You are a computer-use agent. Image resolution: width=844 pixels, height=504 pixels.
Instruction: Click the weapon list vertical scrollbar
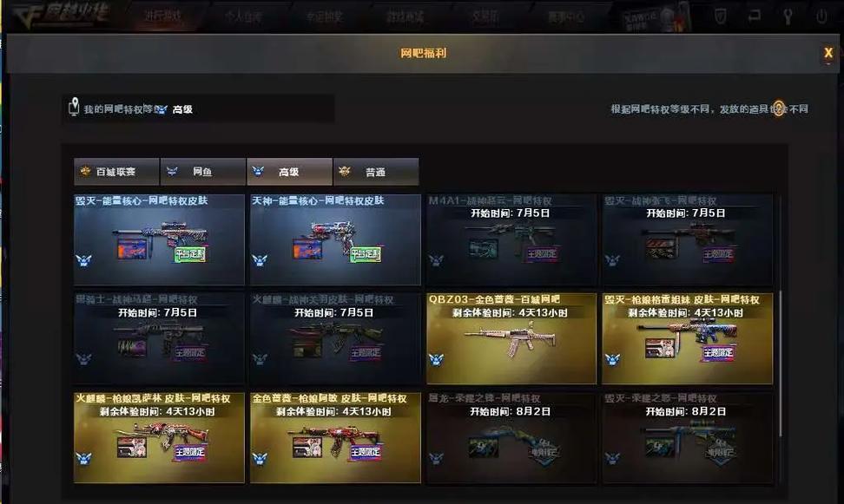780,363
